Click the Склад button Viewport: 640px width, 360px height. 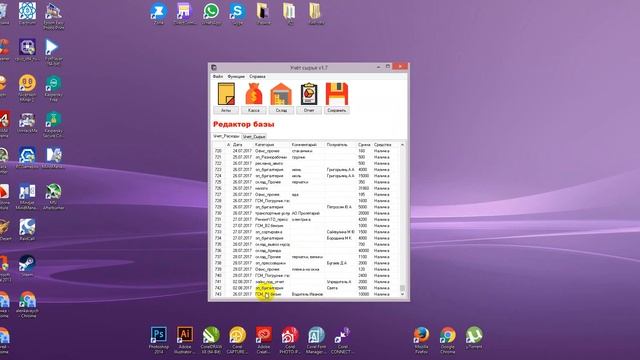281,110
